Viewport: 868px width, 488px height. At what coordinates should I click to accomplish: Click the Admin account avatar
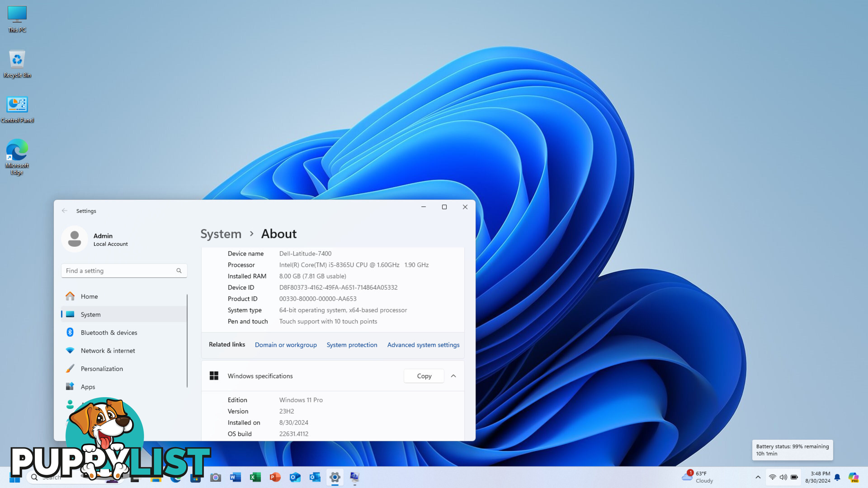(x=74, y=239)
